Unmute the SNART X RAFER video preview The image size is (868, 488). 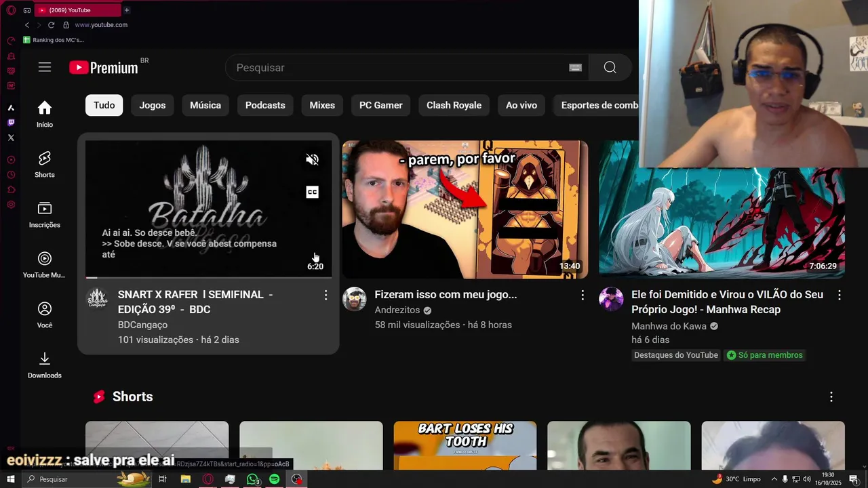click(x=312, y=160)
